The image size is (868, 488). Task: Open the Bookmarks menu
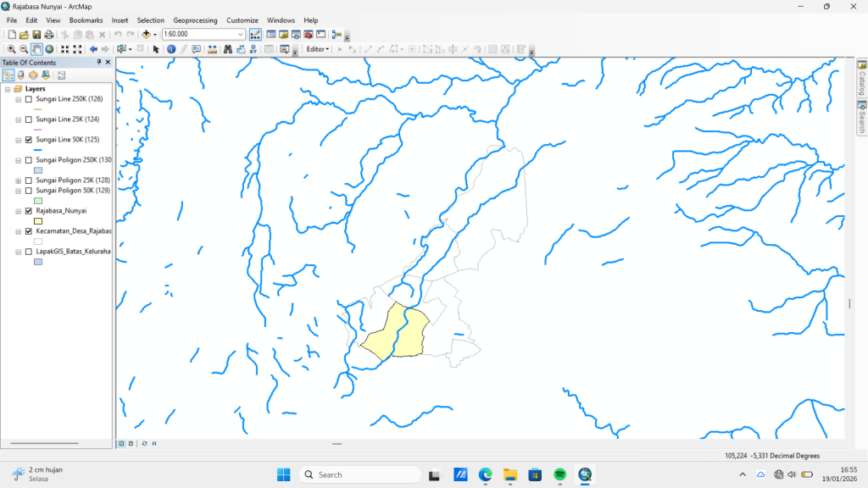[x=86, y=19]
